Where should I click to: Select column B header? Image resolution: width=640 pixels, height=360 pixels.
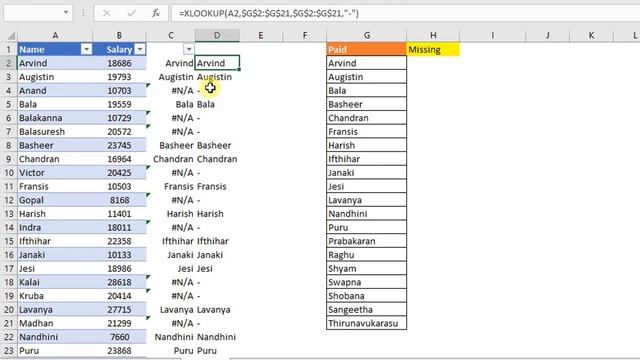click(x=119, y=36)
